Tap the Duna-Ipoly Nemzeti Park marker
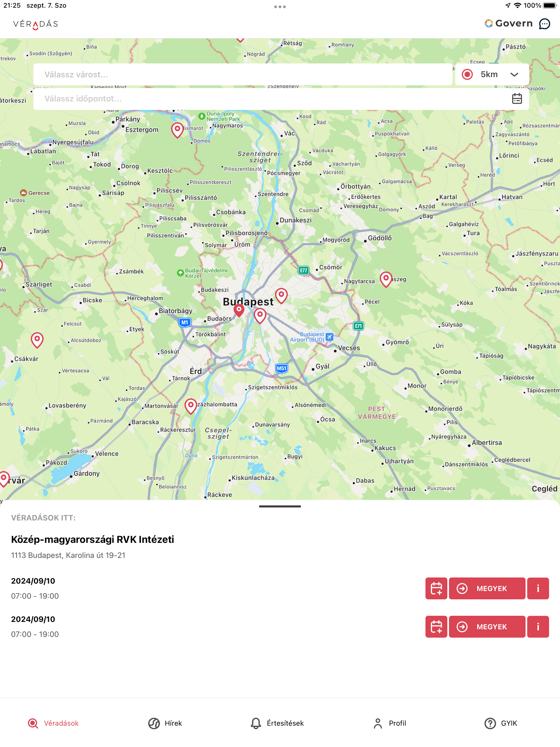 point(202,116)
